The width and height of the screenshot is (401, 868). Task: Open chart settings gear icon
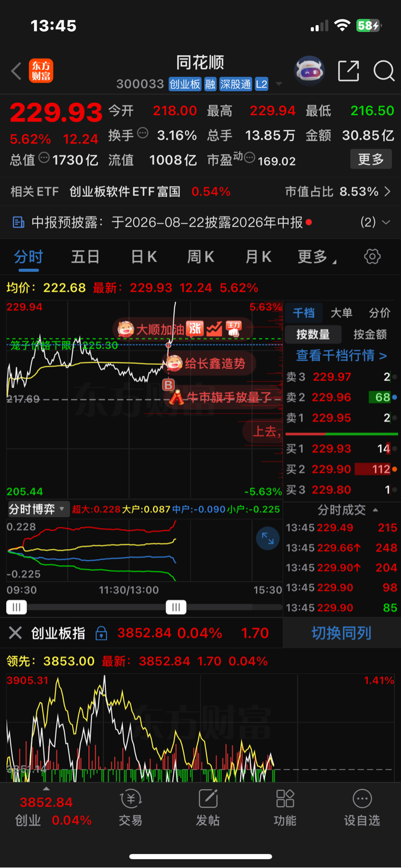tap(372, 256)
